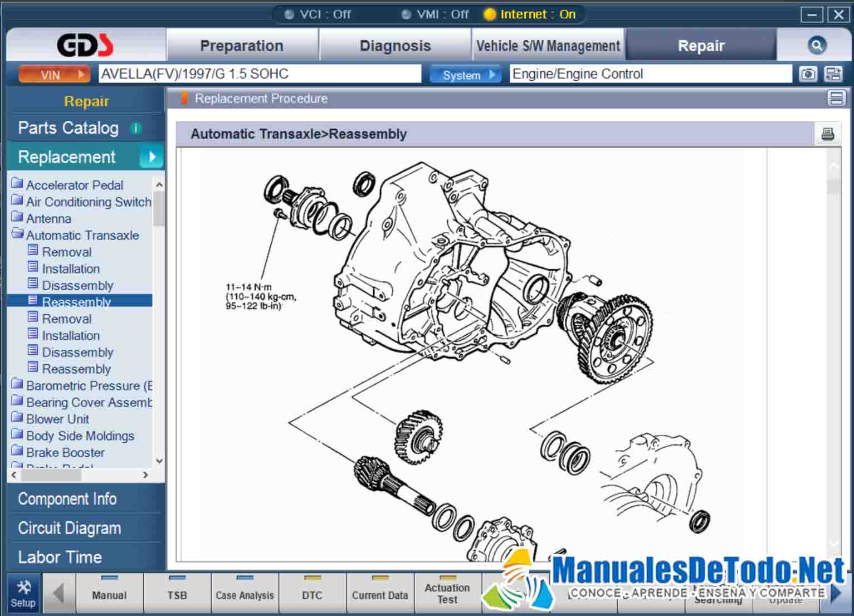854x616 pixels.
Task: Click the print icon for the procedure
Action: click(x=827, y=134)
